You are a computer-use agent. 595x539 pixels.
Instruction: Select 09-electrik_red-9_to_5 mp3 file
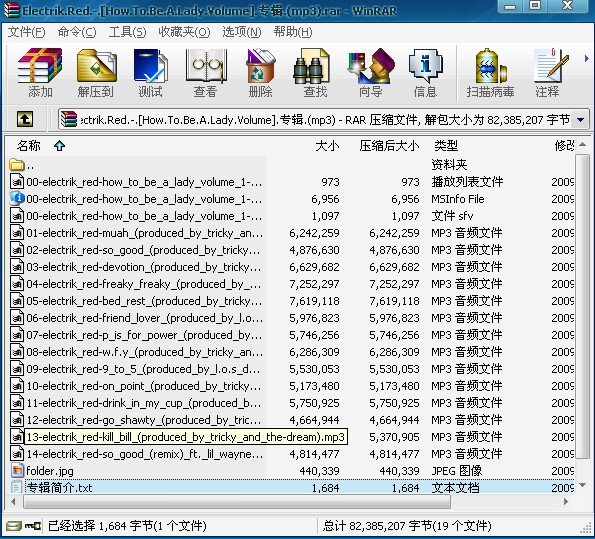coord(143,369)
